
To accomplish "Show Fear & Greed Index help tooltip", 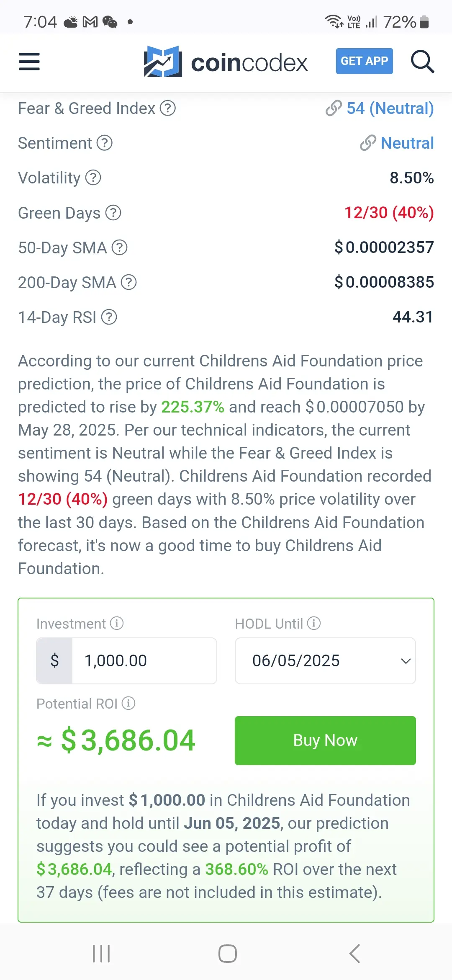I will [x=168, y=108].
